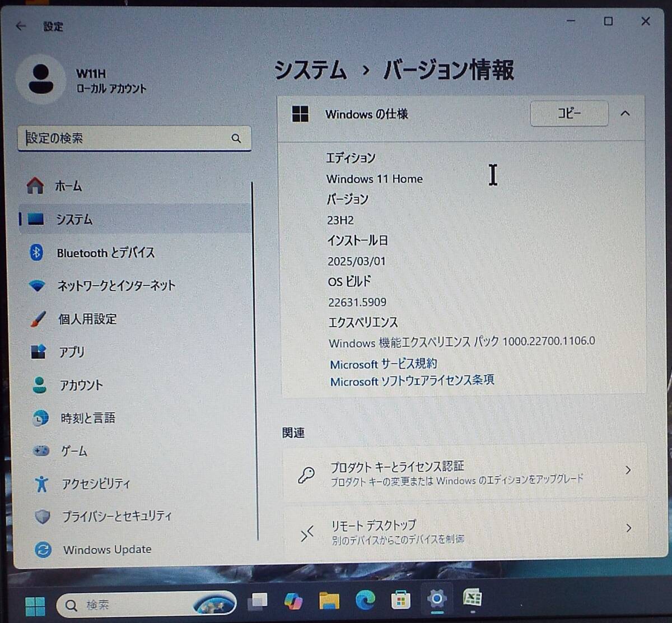Click the Apps icon in sidebar
Image resolution: width=672 pixels, height=623 pixels.
(x=38, y=352)
